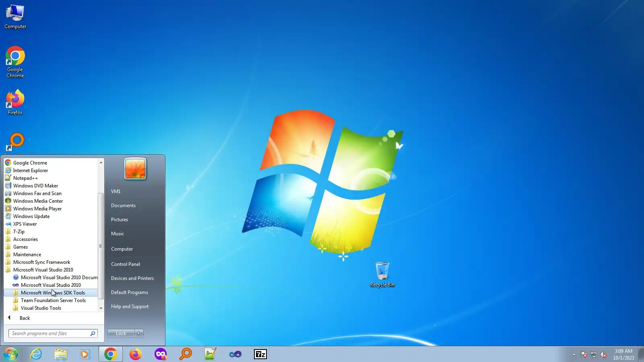644x362 pixels.
Task: Click the Show desktop button
Action: [x=641, y=354]
